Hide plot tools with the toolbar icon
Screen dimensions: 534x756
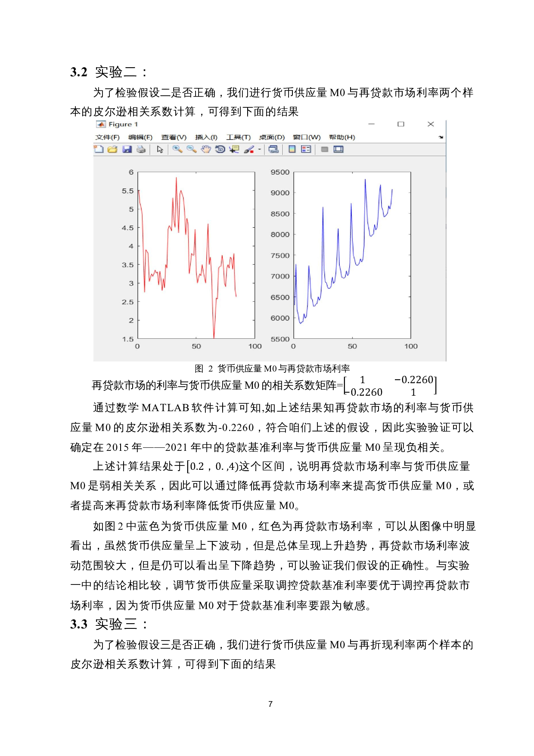(x=325, y=149)
